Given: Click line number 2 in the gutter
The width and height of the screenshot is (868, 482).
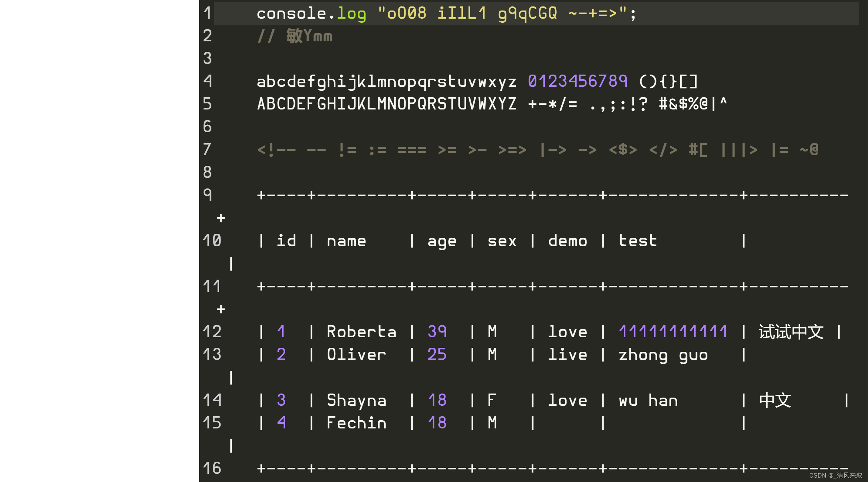Looking at the screenshot, I should pyautogui.click(x=207, y=36).
